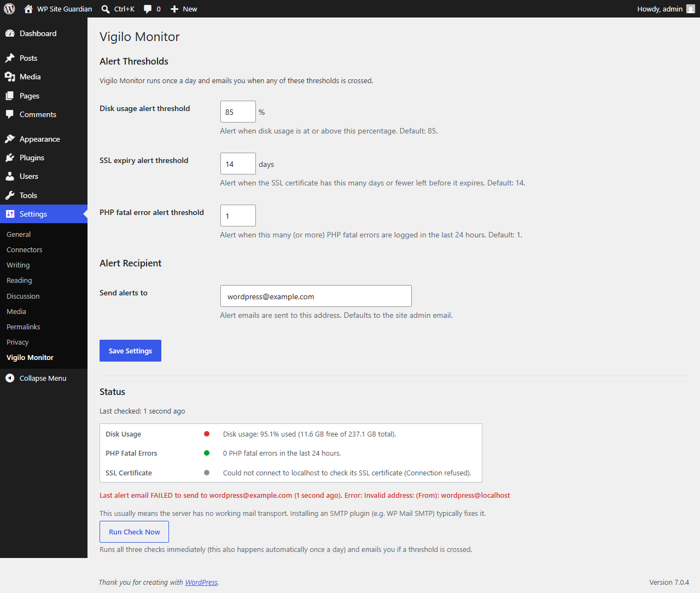Click the 'PHP Fatal Errors' row label
Viewport: 700px width, 593px height.
[131, 453]
